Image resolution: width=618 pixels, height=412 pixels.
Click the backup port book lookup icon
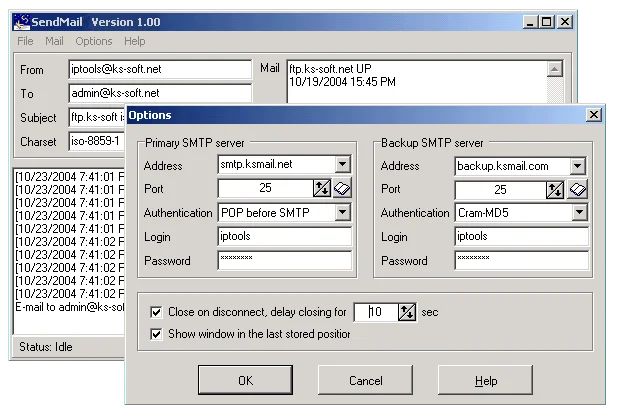click(578, 189)
